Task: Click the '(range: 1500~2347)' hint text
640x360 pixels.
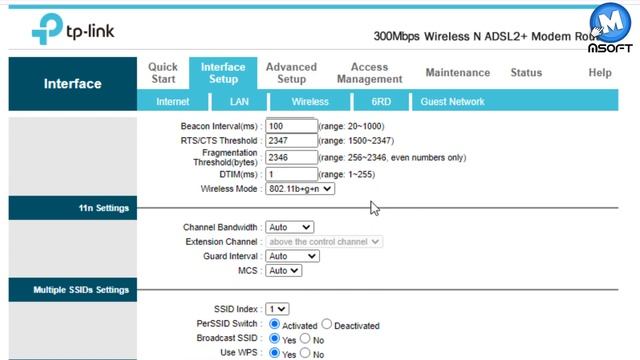Action: 356,141
